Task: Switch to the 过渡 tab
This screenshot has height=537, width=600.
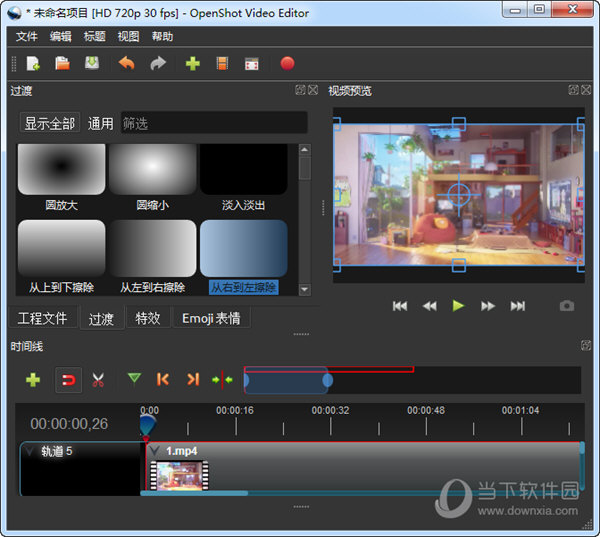Action: [101, 318]
